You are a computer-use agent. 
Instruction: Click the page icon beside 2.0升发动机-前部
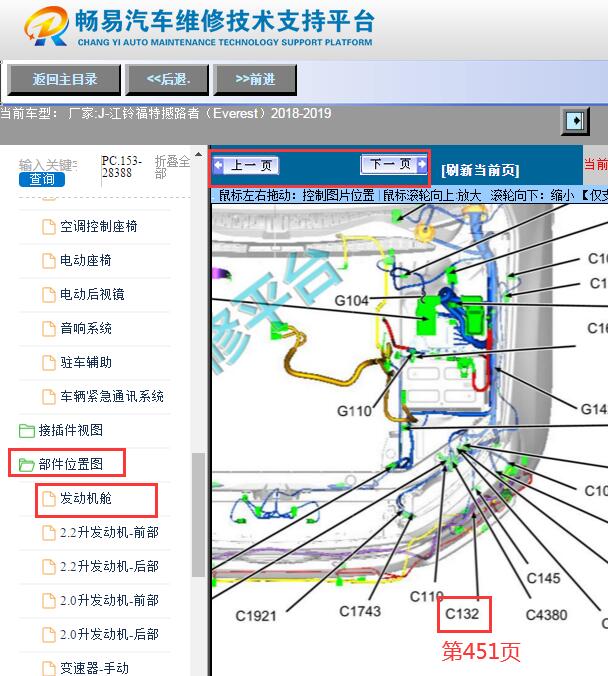[x=49, y=601]
